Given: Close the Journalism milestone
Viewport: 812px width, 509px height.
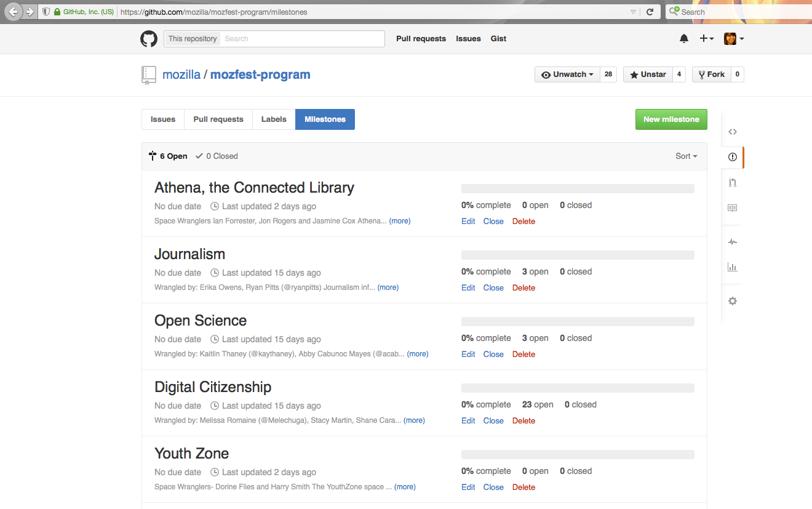Looking at the screenshot, I should coord(493,288).
